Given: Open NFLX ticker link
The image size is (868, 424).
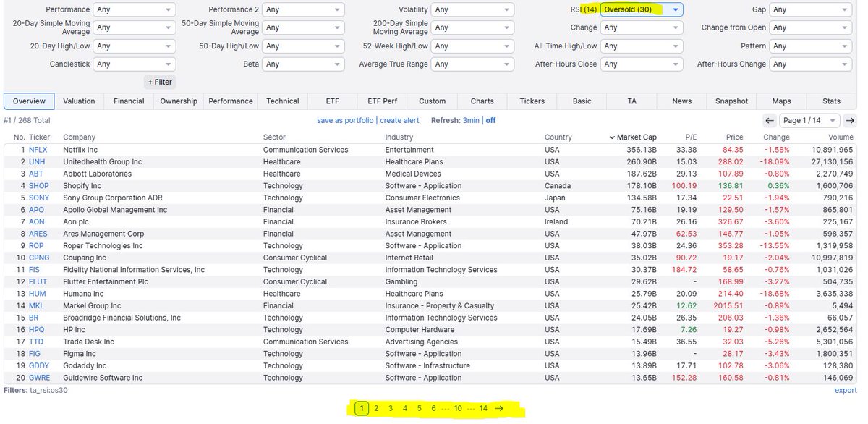Looking at the screenshot, I should (x=38, y=150).
